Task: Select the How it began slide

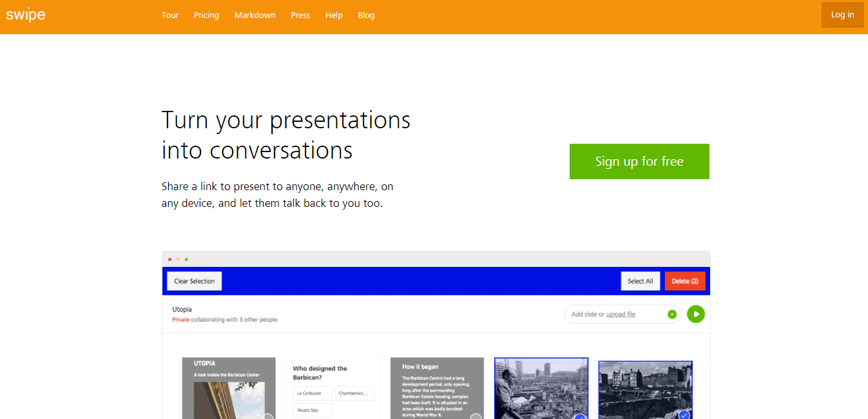Action: [x=437, y=388]
